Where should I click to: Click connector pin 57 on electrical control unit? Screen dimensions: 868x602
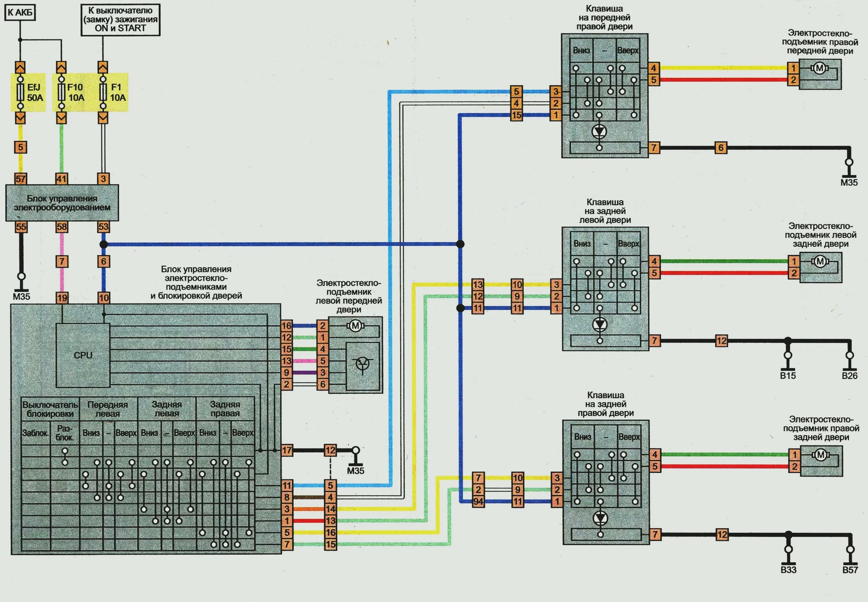pyautogui.click(x=20, y=179)
